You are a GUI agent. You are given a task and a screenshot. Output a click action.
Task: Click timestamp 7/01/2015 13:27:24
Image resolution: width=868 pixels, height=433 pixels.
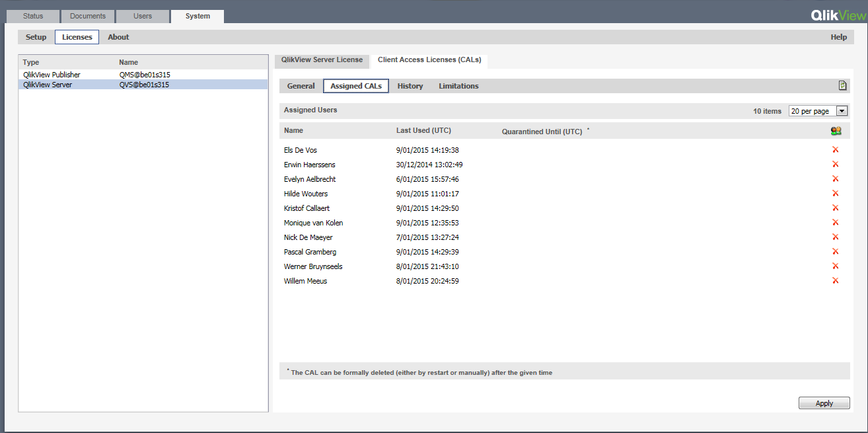click(x=427, y=237)
